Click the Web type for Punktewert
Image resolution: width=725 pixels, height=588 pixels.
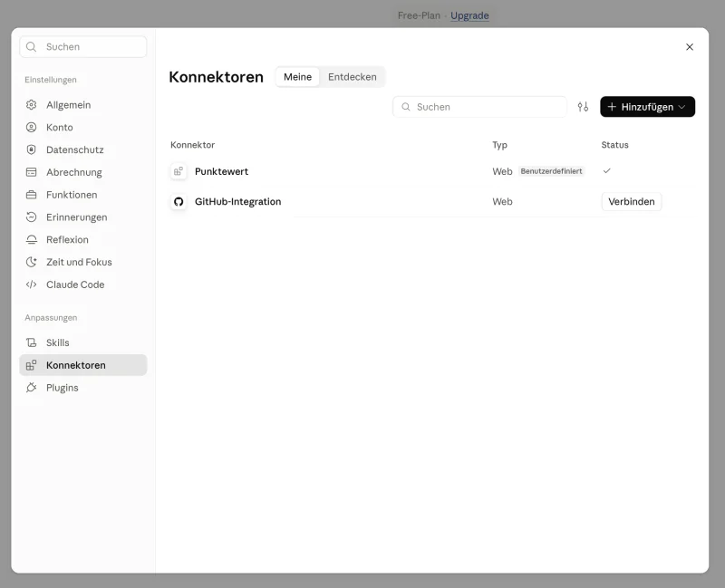[502, 171]
